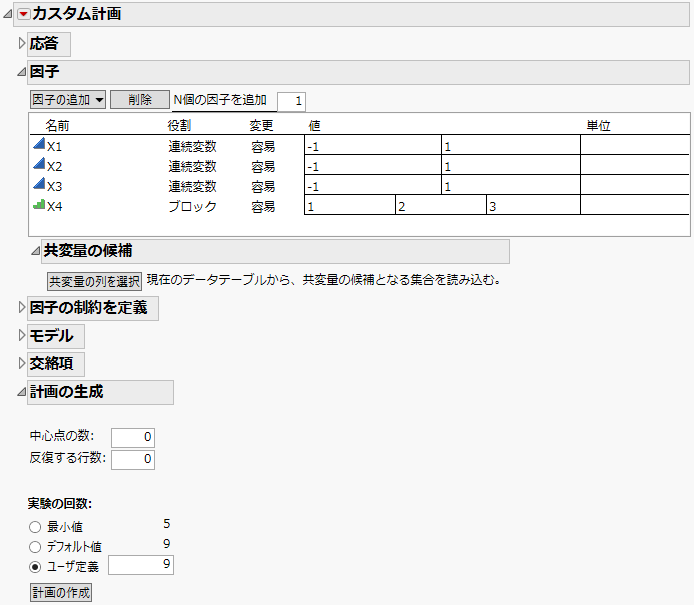Image resolution: width=694 pixels, height=605 pixels.
Task: Click the N個の因子を追加 number field
Action: (291, 101)
